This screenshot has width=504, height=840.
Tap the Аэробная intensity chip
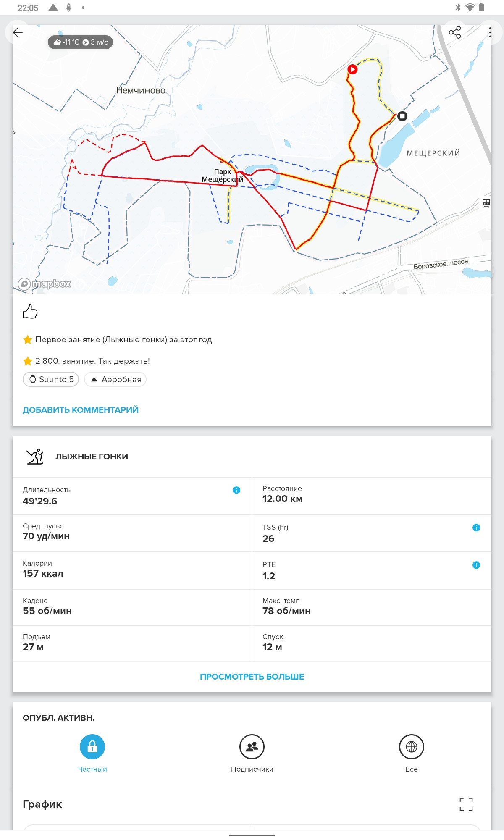pyautogui.click(x=115, y=379)
